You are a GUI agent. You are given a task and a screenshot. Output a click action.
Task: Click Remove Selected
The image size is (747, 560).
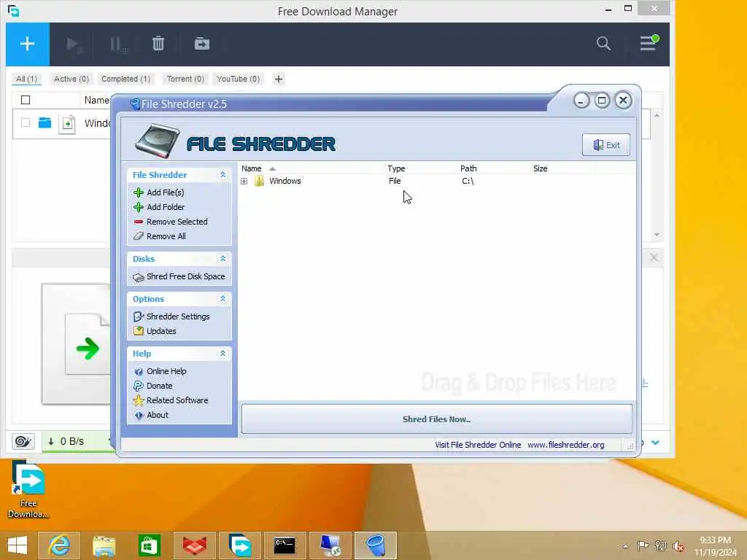pyautogui.click(x=171, y=222)
